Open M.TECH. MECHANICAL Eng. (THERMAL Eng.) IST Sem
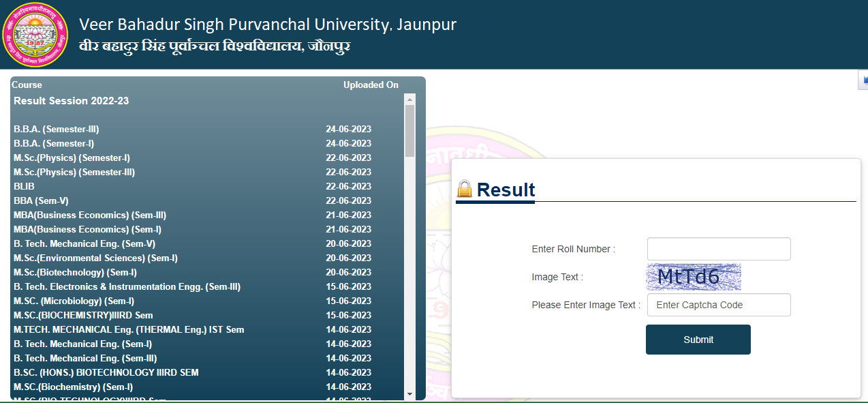This screenshot has height=403, width=868. pos(129,329)
